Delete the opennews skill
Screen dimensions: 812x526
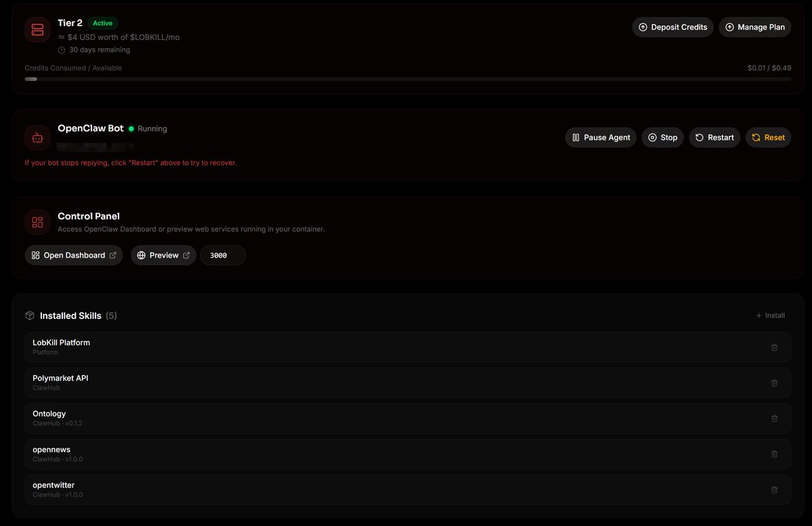(x=774, y=454)
